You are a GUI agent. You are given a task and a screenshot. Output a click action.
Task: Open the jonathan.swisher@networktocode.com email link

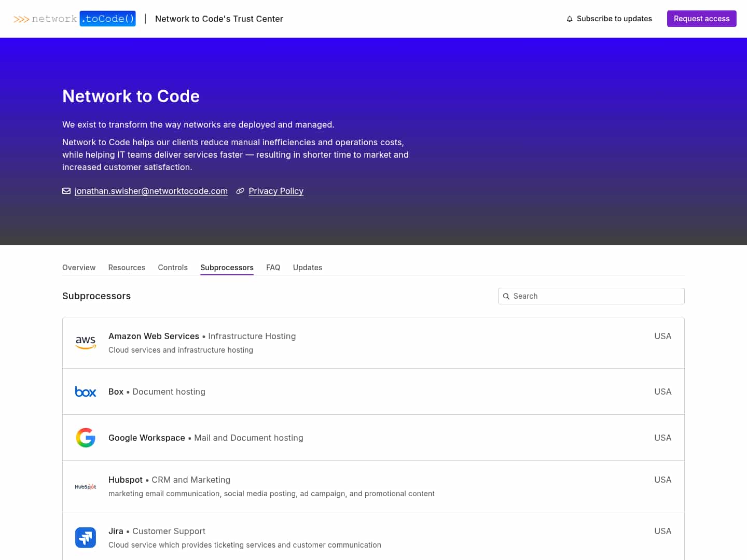pyautogui.click(x=151, y=191)
